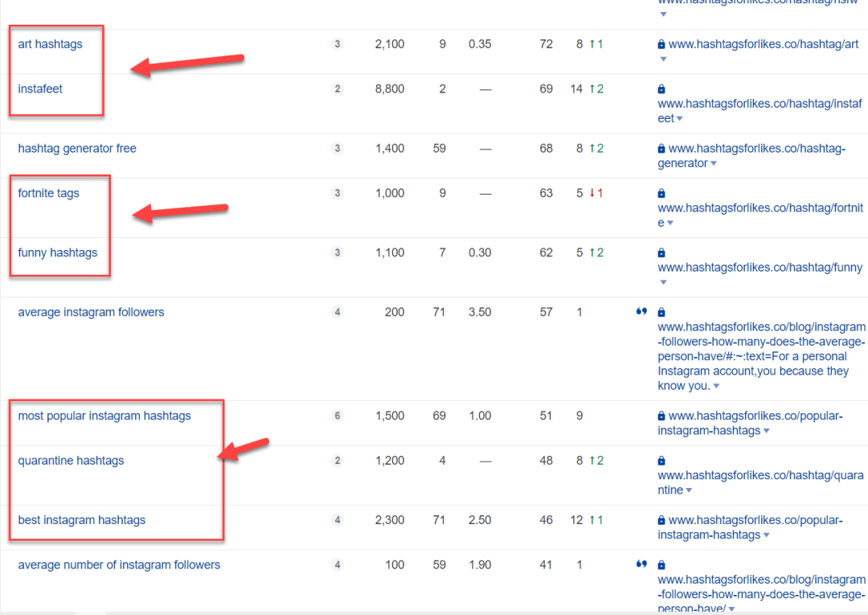This screenshot has height=615, width=868.
Task: Click CPC value 2.50
Action: point(480,520)
